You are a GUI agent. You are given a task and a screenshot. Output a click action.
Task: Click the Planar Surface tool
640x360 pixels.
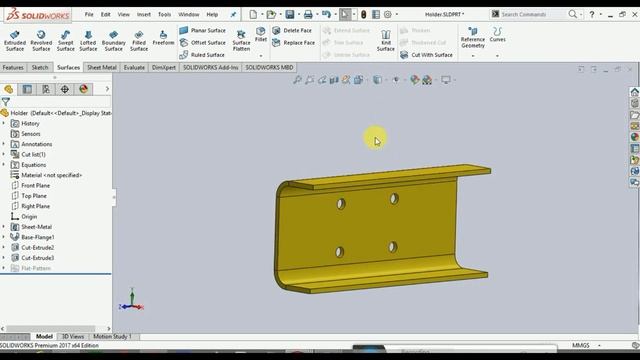[x=202, y=30]
